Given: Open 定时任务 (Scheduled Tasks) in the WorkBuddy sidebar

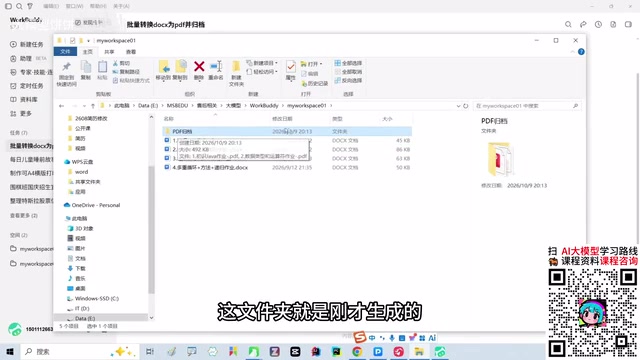Looking at the screenshot, I should pyautogui.click(x=27, y=86).
